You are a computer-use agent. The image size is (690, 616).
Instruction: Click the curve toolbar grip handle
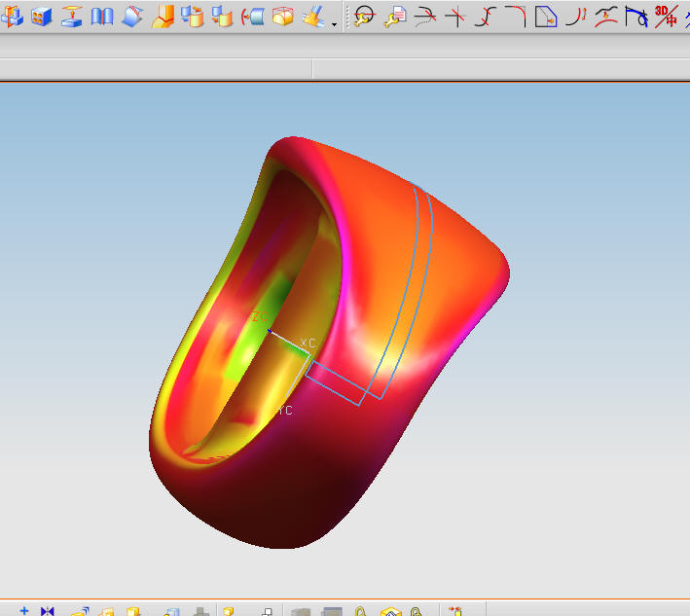pyautogui.click(x=346, y=16)
